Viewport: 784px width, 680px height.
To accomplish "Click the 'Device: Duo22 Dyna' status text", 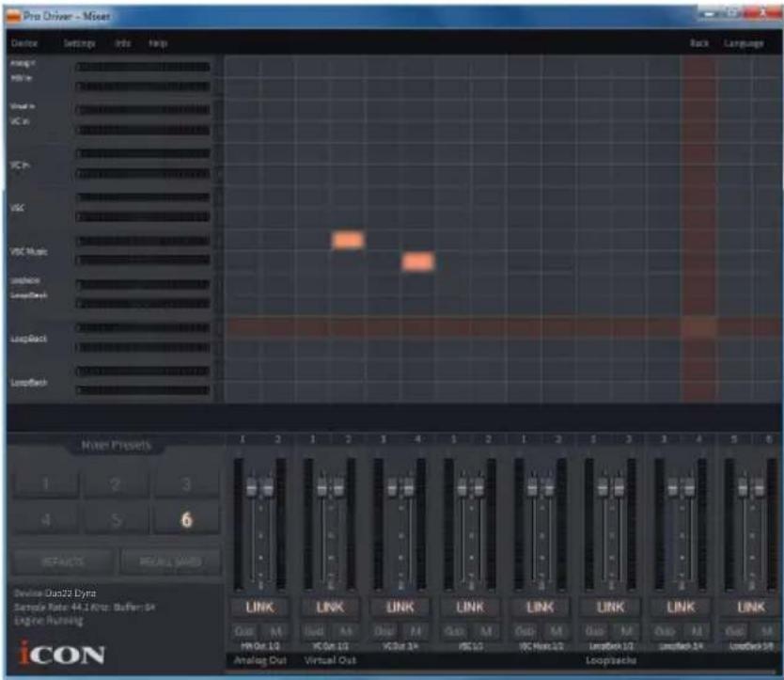I will (55, 593).
